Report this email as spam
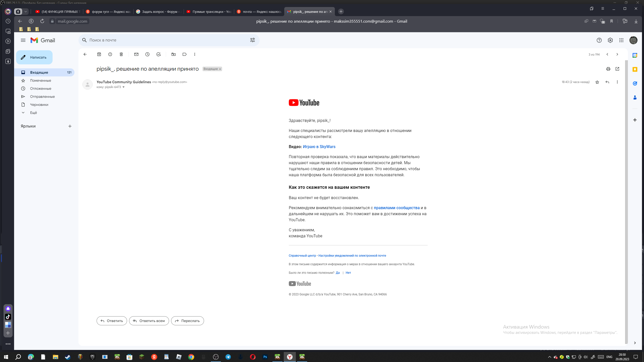The width and height of the screenshot is (644, 362). pos(110,54)
